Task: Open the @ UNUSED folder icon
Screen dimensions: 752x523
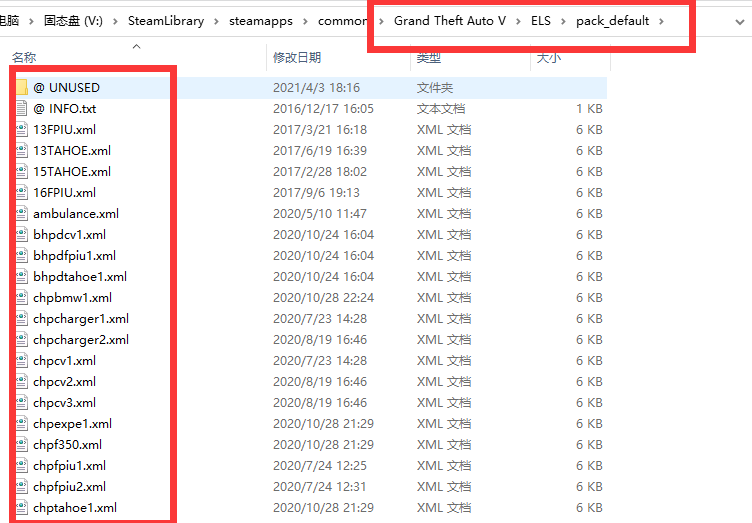Action: (22, 88)
